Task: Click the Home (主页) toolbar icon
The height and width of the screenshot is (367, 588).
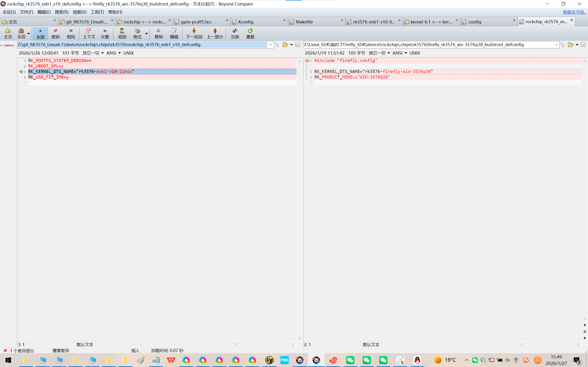Action: [x=8, y=33]
